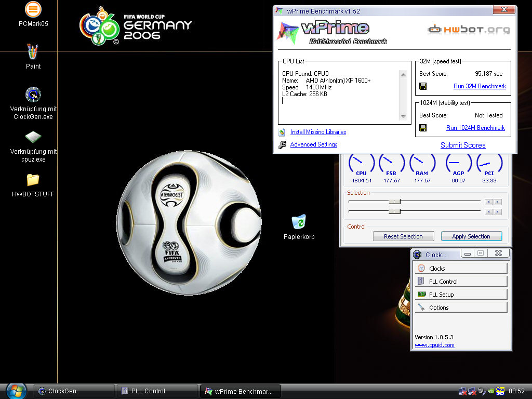Click the hwbot.org logo
The width and height of the screenshot is (532, 399).
pyautogui.click(x=469, y=30)
